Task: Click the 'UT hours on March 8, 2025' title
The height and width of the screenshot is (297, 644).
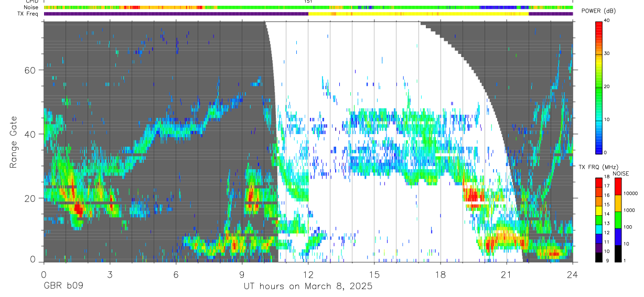Action: 308,287
